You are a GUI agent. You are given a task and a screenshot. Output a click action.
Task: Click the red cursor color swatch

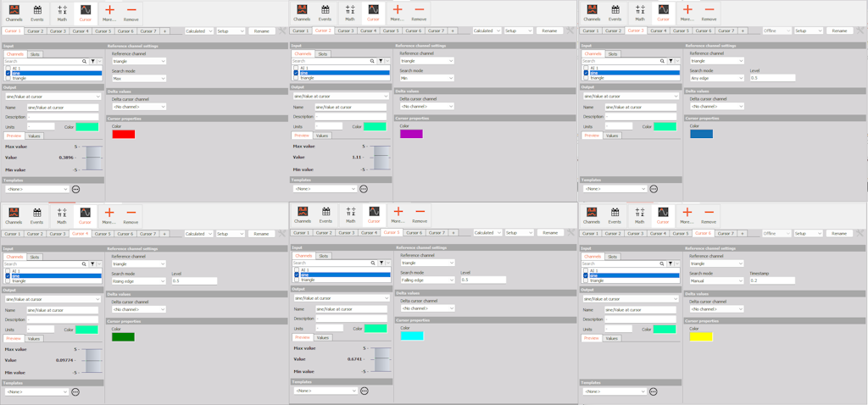click(x=124, y=134)
